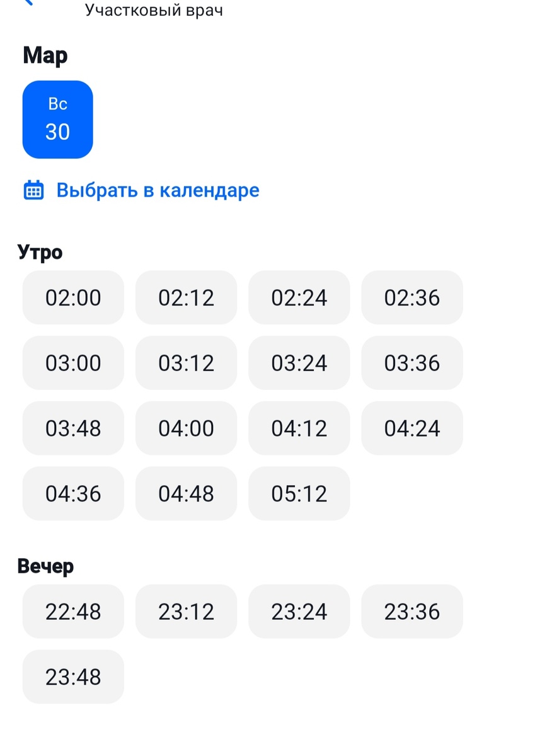Choose the 03:12 appointment
This screenshot has width=552, height=756.
point(186,363)
